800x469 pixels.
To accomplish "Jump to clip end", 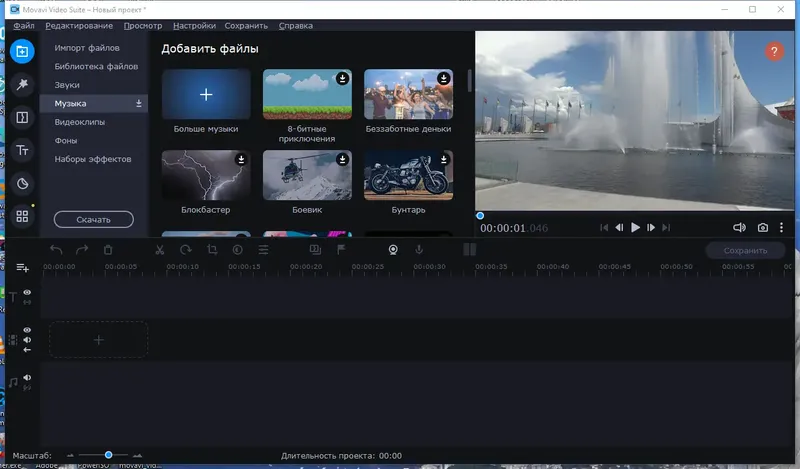I will pyautogui.click(x=666, y=228).
